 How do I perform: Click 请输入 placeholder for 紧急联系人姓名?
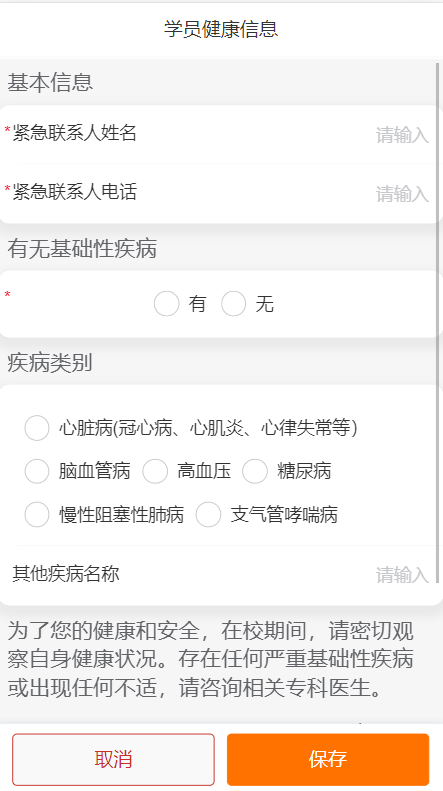[x=402, y=135]
